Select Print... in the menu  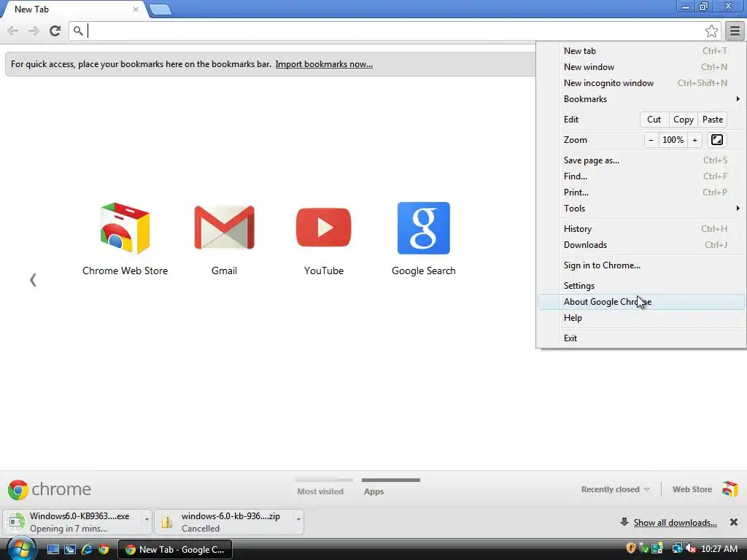coord(642,192)
